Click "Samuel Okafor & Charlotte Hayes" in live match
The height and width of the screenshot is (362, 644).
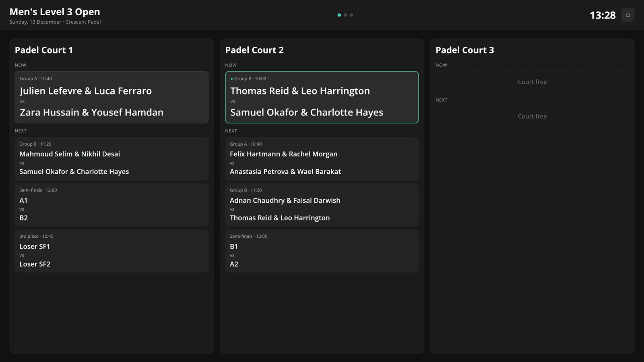point(307,112)
